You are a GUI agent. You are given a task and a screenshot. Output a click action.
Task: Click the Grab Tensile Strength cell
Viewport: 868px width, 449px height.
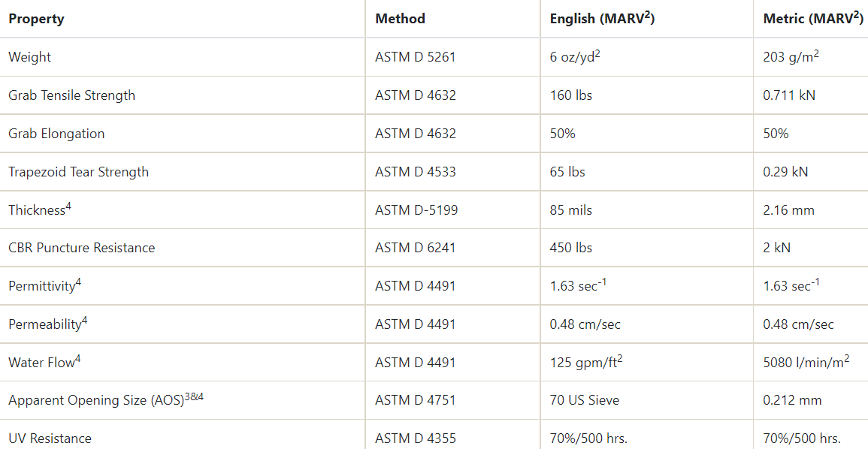coord(72,95)
